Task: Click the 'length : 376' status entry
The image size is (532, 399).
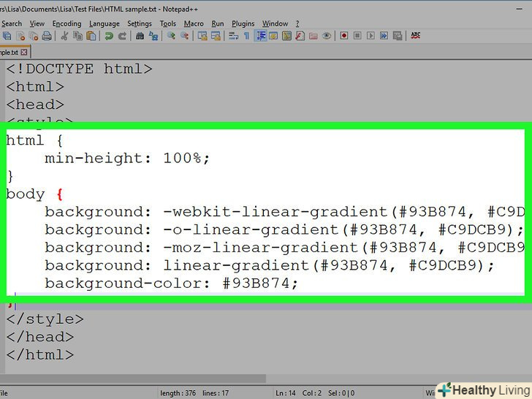Action: click(178, 393)
